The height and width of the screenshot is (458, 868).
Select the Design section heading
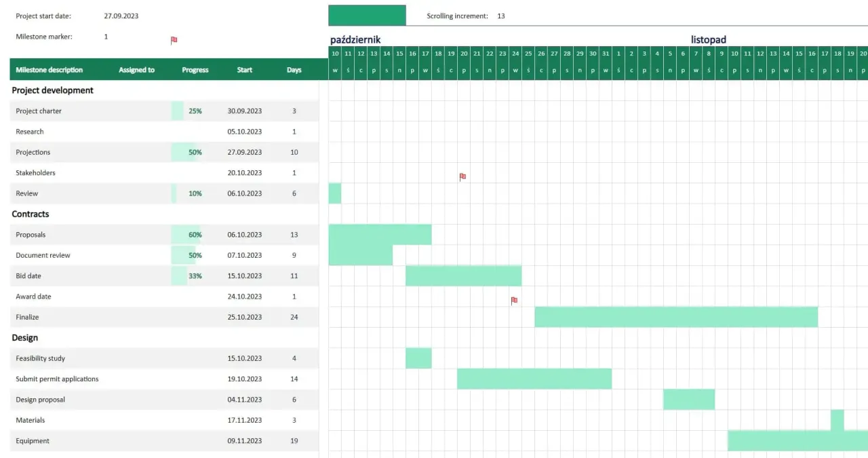pos(25,338)
